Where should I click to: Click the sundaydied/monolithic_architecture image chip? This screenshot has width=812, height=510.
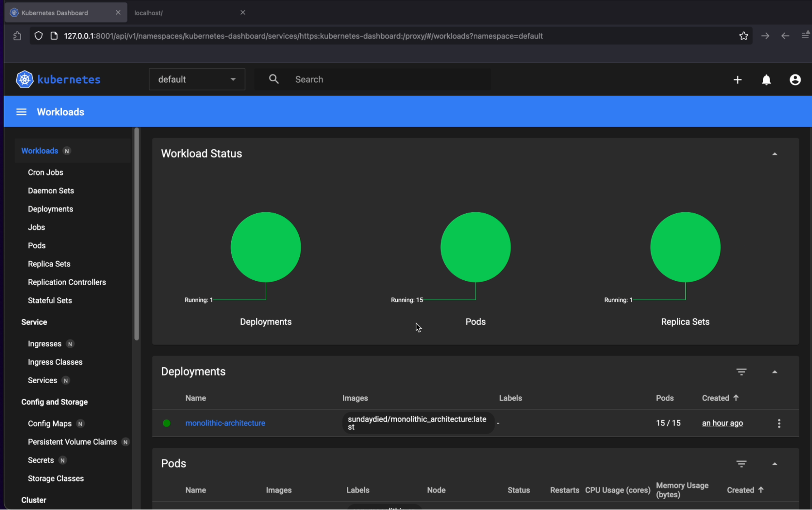click(418, 423)
